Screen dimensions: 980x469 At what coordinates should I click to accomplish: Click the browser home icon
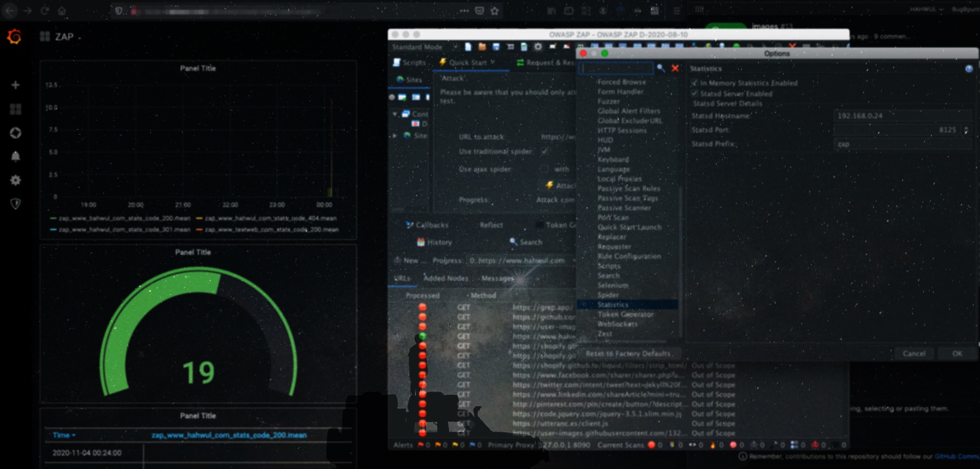pos(62,11)
